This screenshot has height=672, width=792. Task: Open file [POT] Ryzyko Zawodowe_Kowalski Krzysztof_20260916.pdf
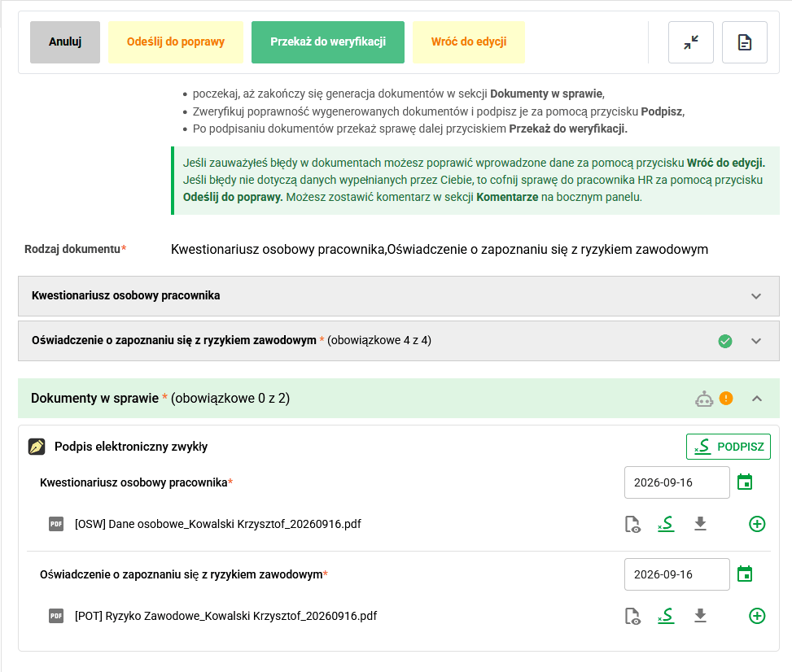pos(225,616)
